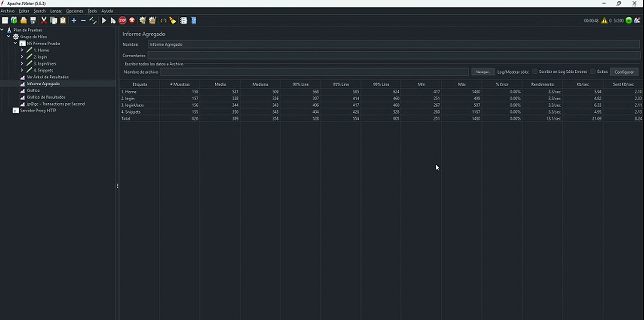
Task: Paste using the clipboard icon
Action: (63, 21)
